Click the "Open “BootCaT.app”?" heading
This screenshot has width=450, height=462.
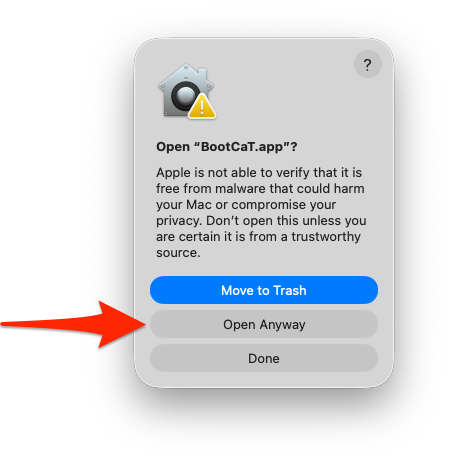pyautogui.click(x=227, y=147)
